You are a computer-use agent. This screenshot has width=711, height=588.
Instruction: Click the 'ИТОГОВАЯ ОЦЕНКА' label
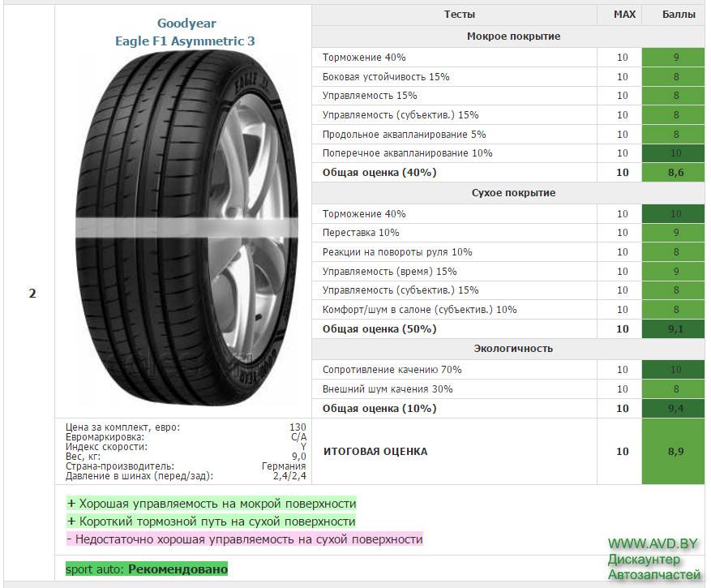375,452
